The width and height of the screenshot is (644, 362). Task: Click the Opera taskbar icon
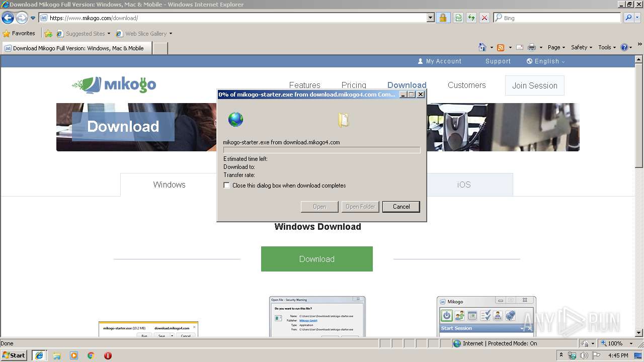108,355
